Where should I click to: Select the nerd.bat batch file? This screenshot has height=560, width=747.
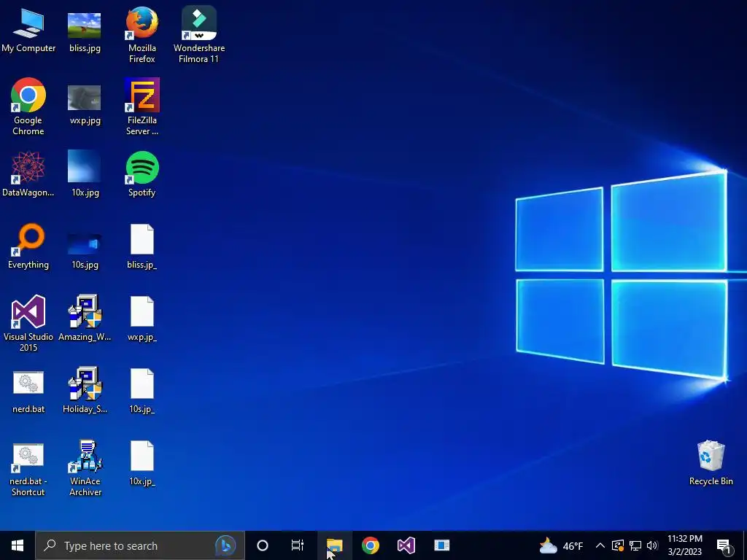point(28,392)
